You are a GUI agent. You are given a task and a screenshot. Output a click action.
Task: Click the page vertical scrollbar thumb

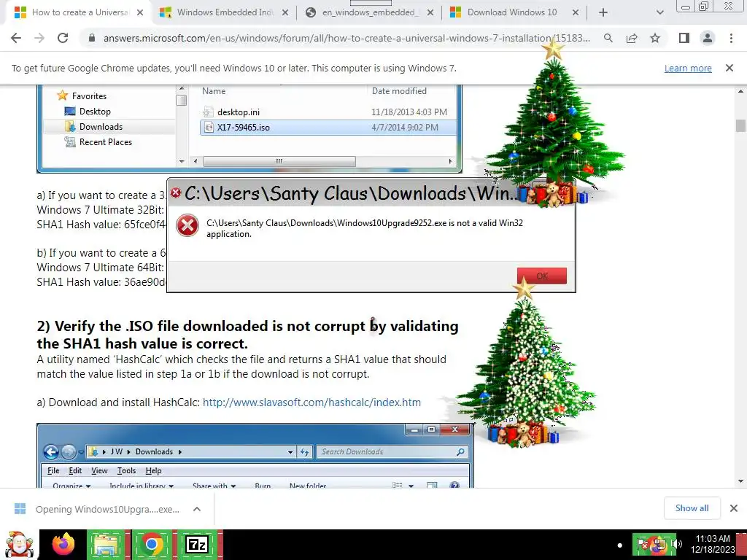(x=740, y=125)
